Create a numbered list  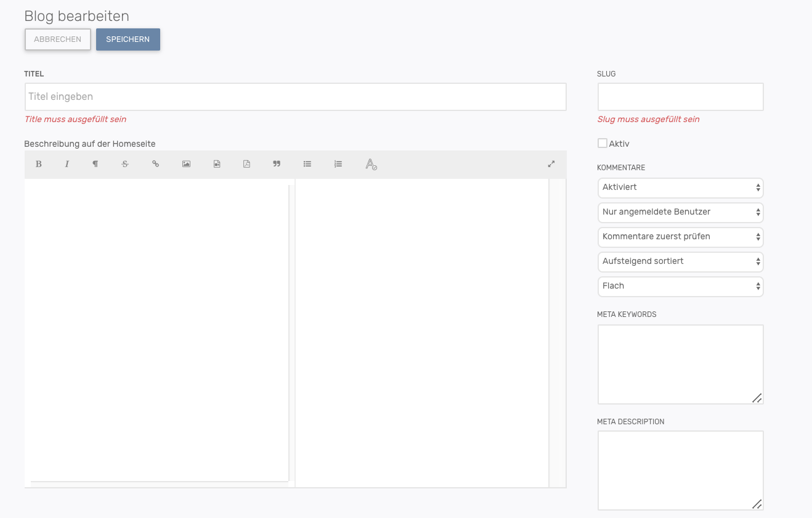click(x=338, y=164)
